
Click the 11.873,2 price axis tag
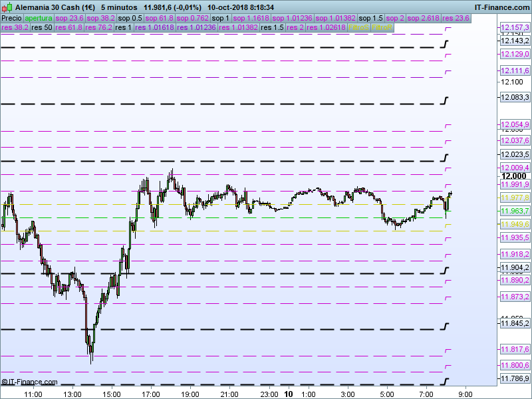(x=515, y=297)
